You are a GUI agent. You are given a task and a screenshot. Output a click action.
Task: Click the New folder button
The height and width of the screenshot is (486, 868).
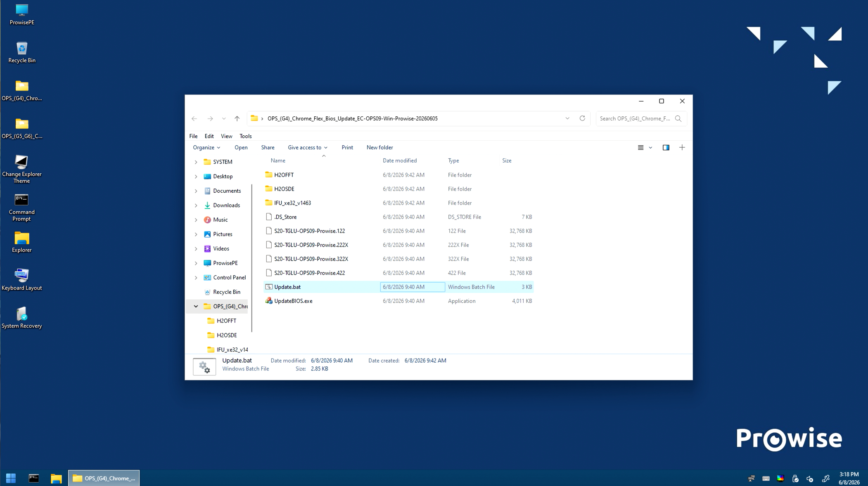379,147
